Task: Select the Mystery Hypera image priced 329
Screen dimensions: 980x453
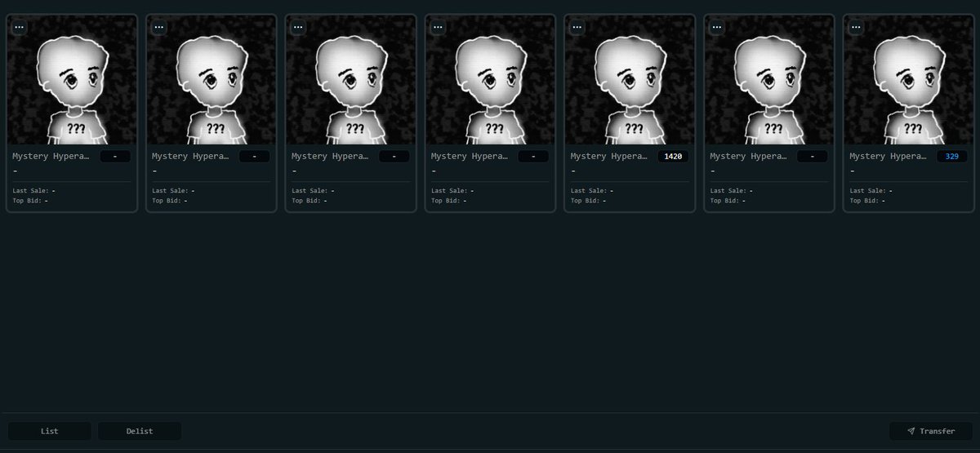Action: [x=909, y=80]
